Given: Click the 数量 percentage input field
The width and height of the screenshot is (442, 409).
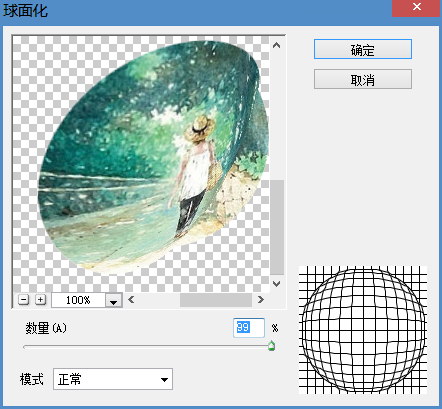Looking at the screenshot, I should pyautogui.click(x=249, y=328).
